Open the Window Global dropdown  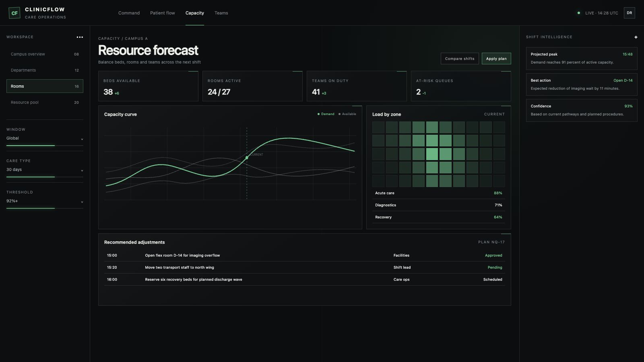(45, 138)
